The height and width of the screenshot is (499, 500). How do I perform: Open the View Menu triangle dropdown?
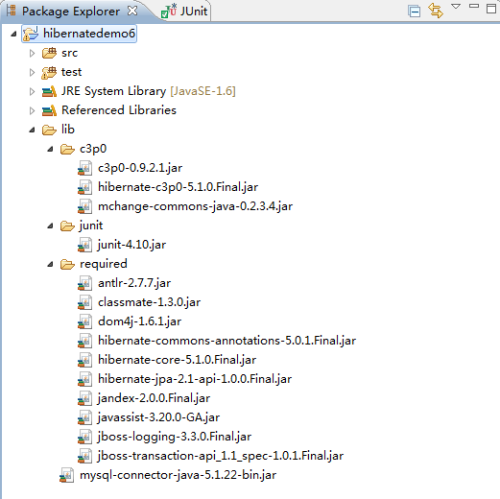pyautogui.click(x=456, y=6)
